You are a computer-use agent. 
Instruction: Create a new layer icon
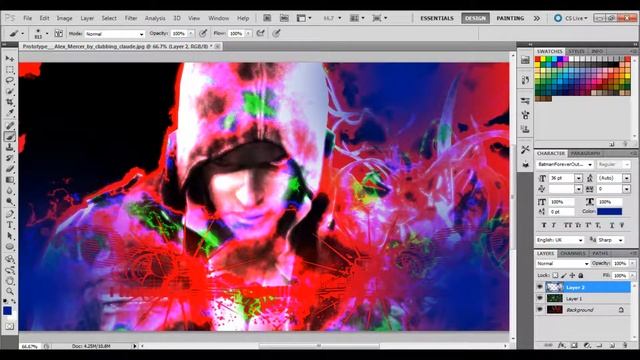coord(612,345)
